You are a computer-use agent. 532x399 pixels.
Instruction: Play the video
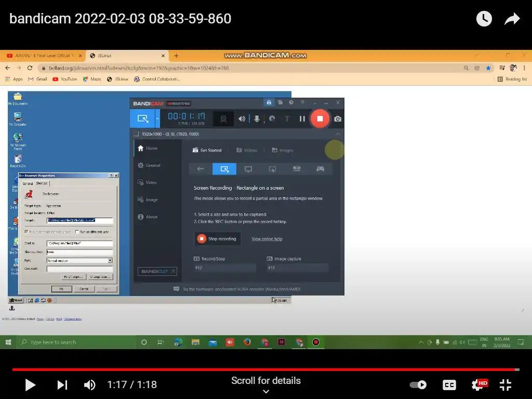coord(30,385)
